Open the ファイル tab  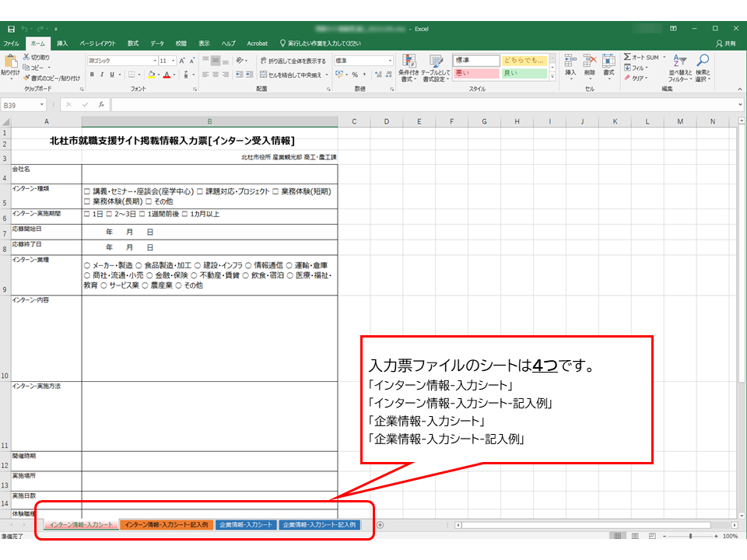[11, 44]
